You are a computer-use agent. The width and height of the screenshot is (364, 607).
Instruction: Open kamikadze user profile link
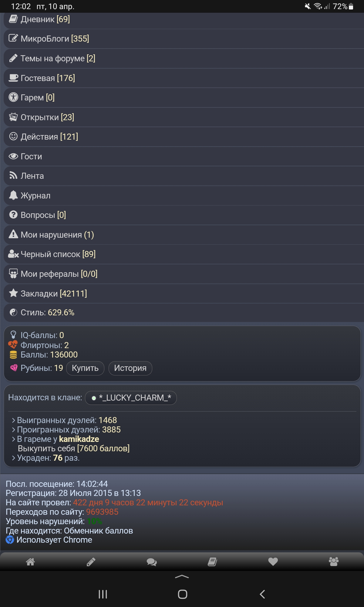(79, 439)
